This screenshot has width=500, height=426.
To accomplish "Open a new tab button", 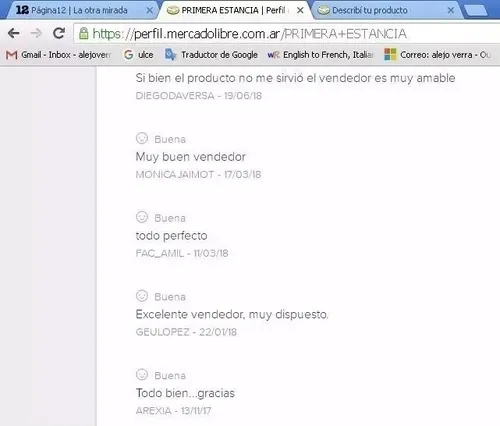I will click(476, 11).
